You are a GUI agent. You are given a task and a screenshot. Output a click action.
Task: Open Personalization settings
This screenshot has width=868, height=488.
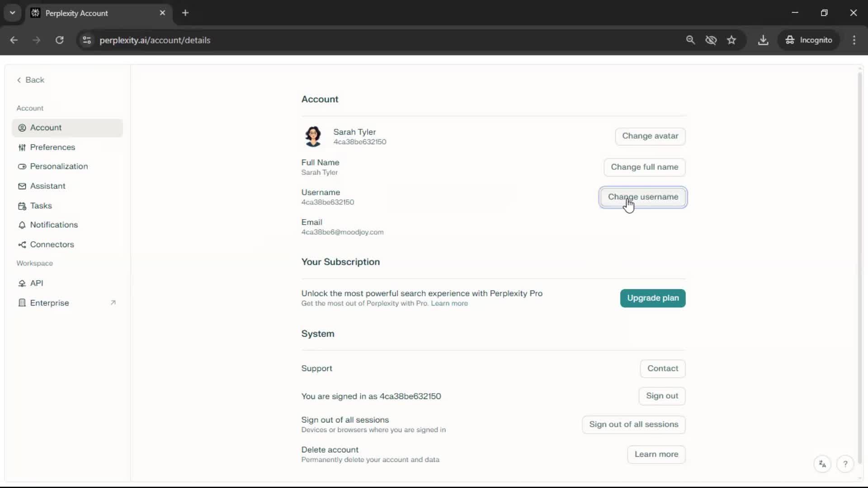pyautogui.click(x=59, y=166)
